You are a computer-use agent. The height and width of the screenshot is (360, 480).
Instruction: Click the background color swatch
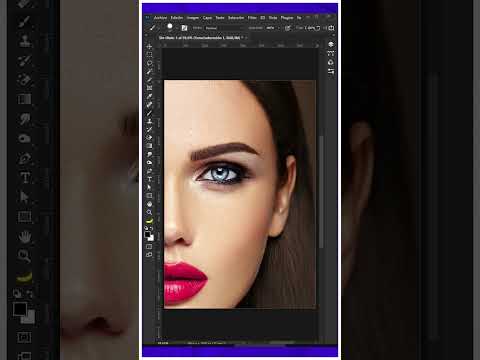(x=152, y=238)
